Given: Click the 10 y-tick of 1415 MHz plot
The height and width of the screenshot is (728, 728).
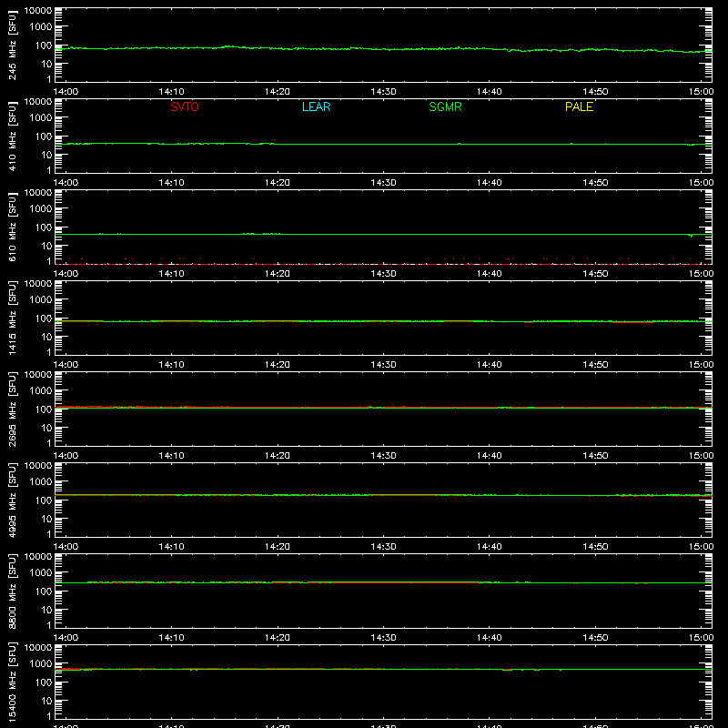Looking at the screenshot, I should pyautogui.click(x=46, y=337).
